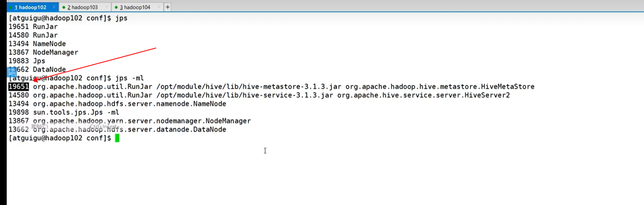644x205 pixels.
Task: Click the highlighted PID 19651
Action: pyautogui.click(x=19, y=87)
